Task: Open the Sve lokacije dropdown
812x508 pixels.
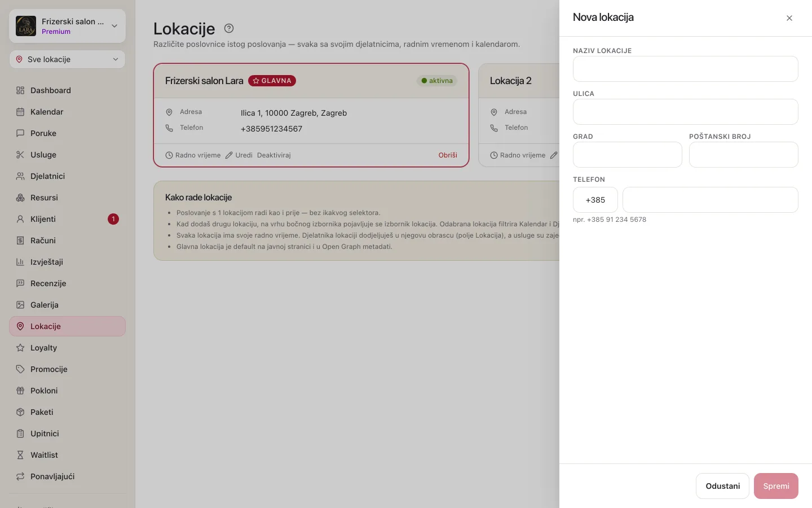Action: click(x=67, y=59)
